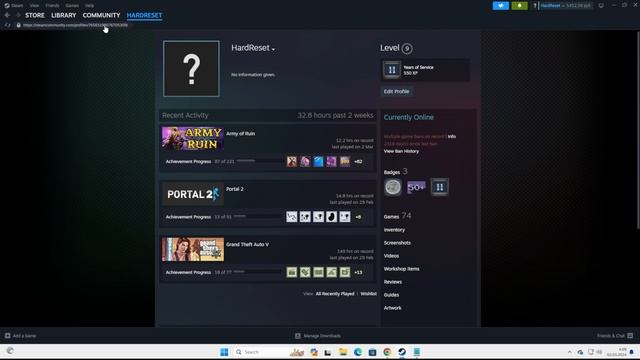Open the Games menu
Image resolution: width=640 pixels, height=360 pixels.
(72, 5)
